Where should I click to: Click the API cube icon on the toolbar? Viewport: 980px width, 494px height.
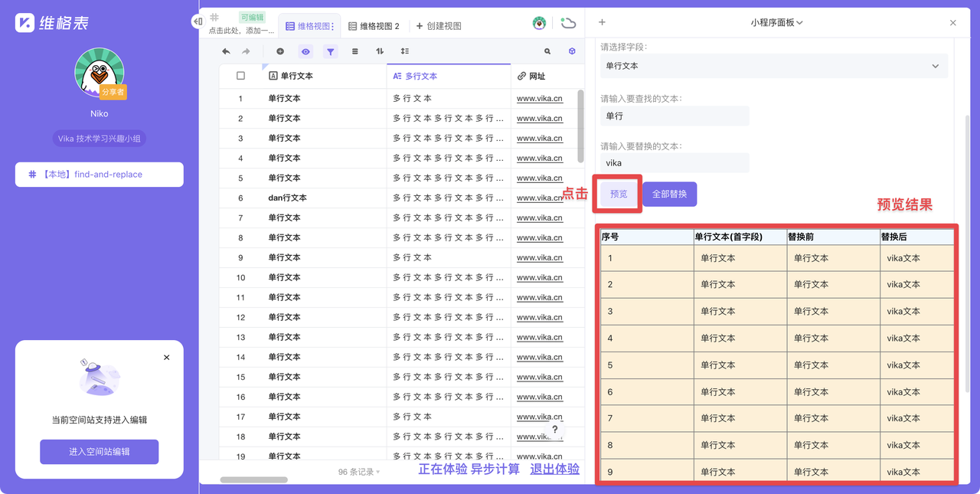pyautogui.click(x=571, y=51)
